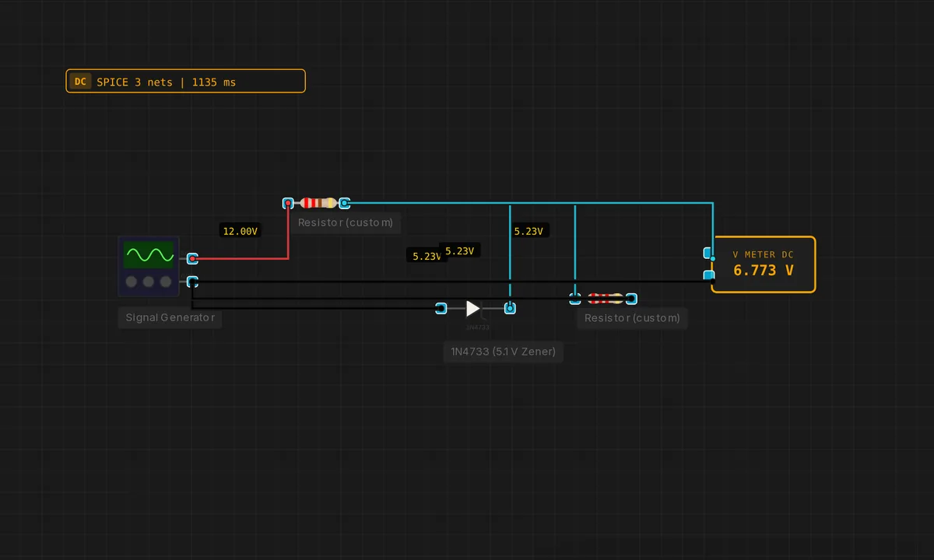Click the left terminal of the top resistor
Viewport: 934px width, 560px height.
(288, 203)
